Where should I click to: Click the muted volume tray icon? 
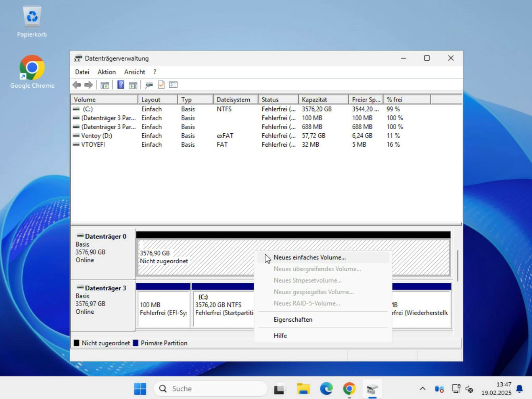469,389
